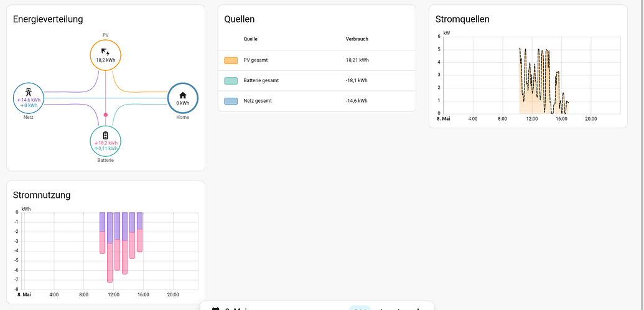Click the pink 18,2 kWh battery charge value
This screenshot has width=644, height=310.
point(106,143)
